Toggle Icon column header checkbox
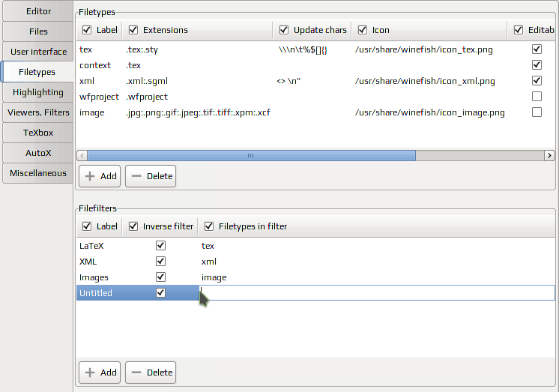This screenshot has width=559, height=392. (x=362, y=30)
